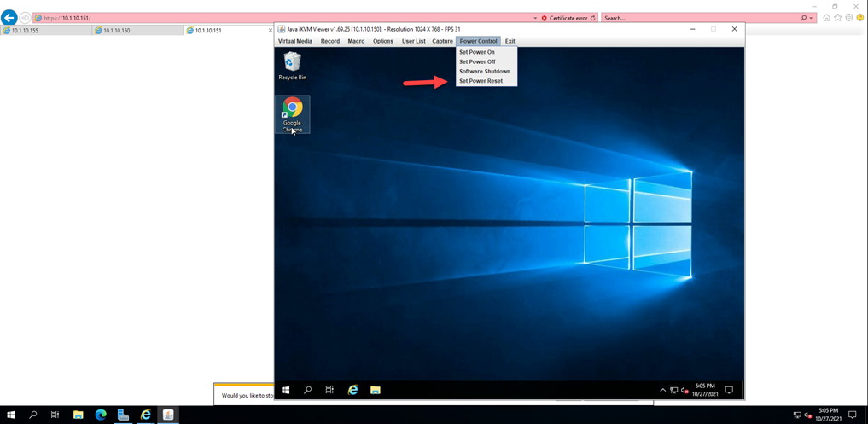Open the Capture menu
Image resolution: width=868 pixels, height=424 pixels.
click(442, 41)
